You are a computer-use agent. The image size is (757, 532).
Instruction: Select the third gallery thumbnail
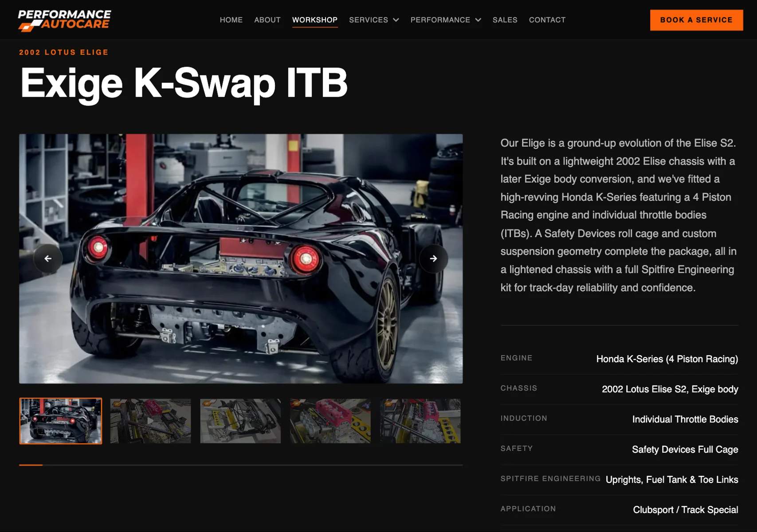tap(240, 421)
